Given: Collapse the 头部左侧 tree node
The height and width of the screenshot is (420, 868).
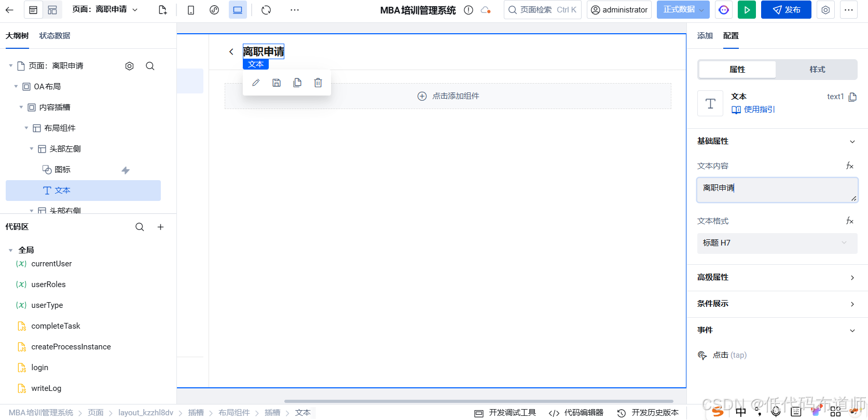Looking at the screenshot, I should 31,149.
